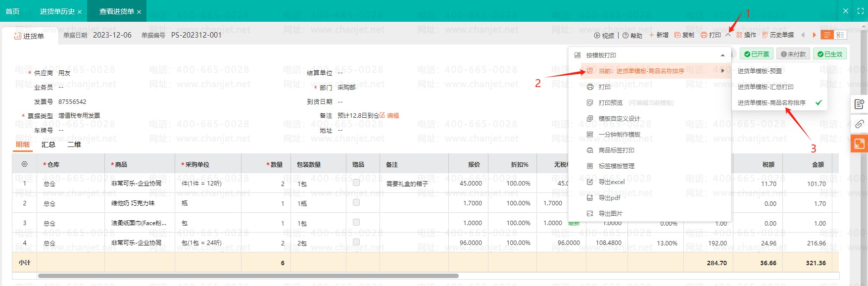The height and width of the screenshot is (286, 868).
Task: Open table column settings gear icon
Action: pyautogui.click(x=24, y=164)
